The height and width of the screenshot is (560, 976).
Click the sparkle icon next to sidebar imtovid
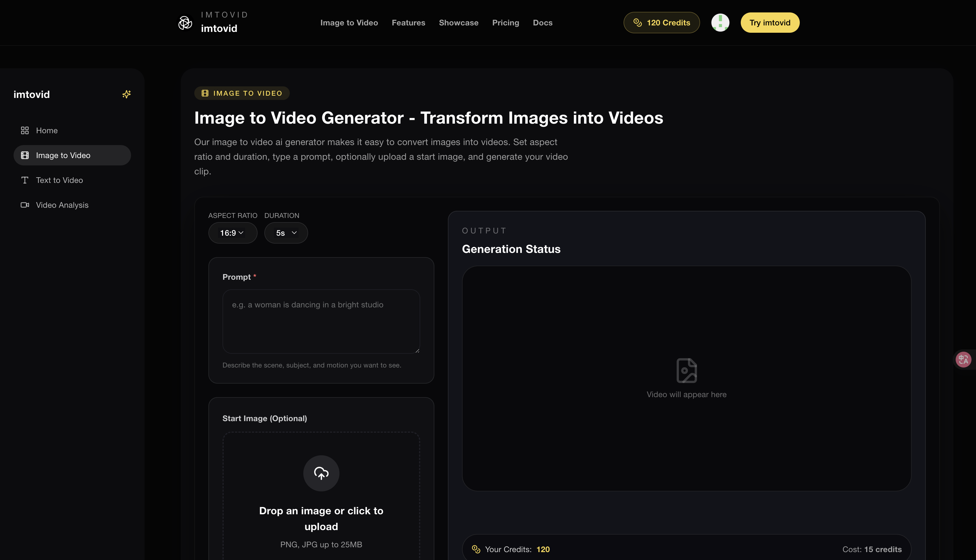click(126, 94)
